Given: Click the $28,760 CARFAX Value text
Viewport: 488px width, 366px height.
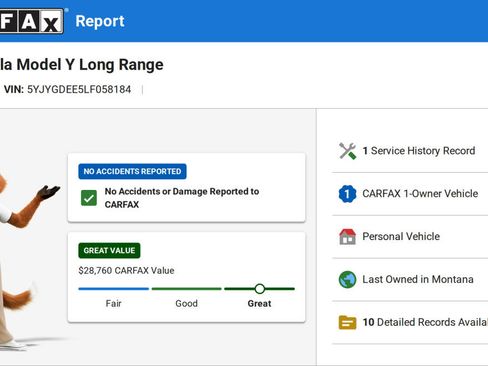Looking at the screenshot, I should tap(126, 270).
